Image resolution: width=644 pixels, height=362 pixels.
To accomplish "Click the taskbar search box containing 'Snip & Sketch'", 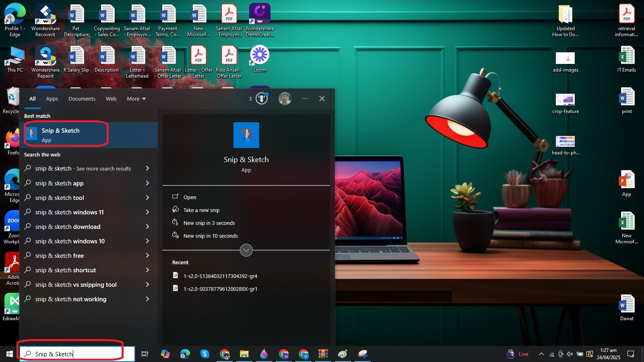I will point(77,354).
